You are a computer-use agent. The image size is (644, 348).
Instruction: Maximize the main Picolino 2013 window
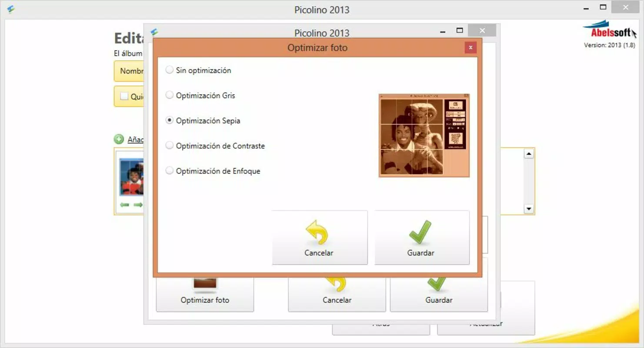[603, 7]
